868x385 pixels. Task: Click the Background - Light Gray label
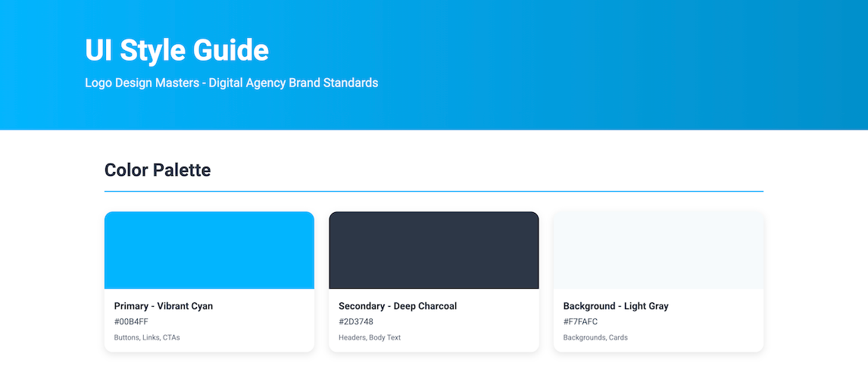[616, 306]
